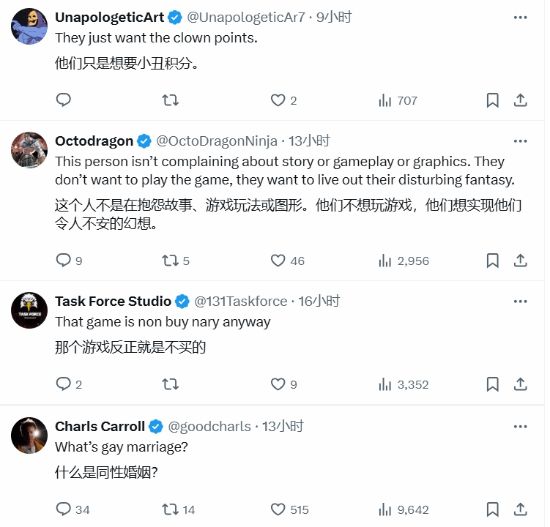The width and height of the screenshot is (550, 527).
Task: View analytics showing 9,642 views
Action: pos(403,510)
